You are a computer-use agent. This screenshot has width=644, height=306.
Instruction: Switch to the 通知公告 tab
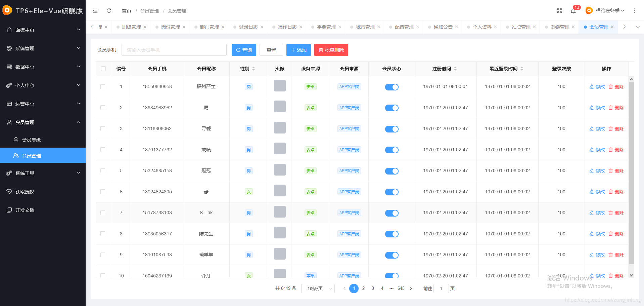443,27
